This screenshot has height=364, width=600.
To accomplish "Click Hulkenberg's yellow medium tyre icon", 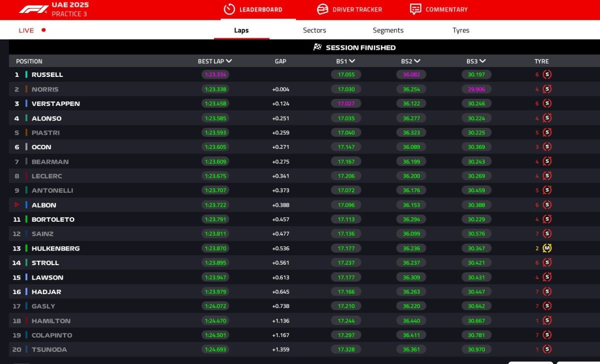I will point(547,248).
